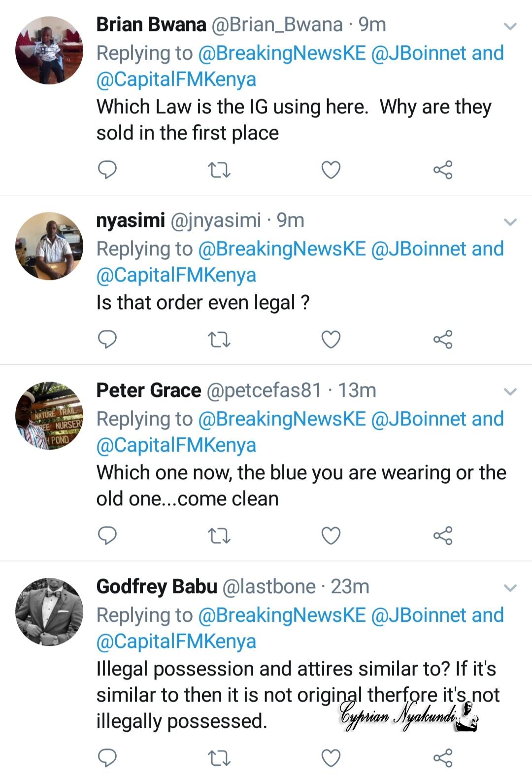Reply to Peter Grace's tweet
Viewport: 532px width, 781px height.
point(107,535)
